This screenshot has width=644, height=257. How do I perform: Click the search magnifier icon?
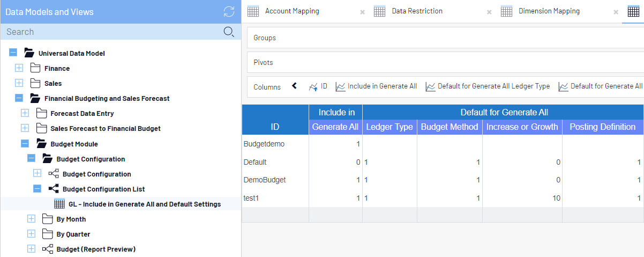(228, 32)
